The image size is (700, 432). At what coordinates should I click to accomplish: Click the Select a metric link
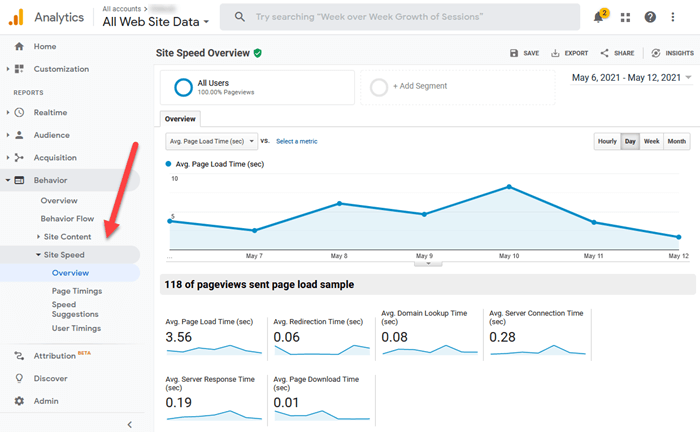[x=296, y=141]
